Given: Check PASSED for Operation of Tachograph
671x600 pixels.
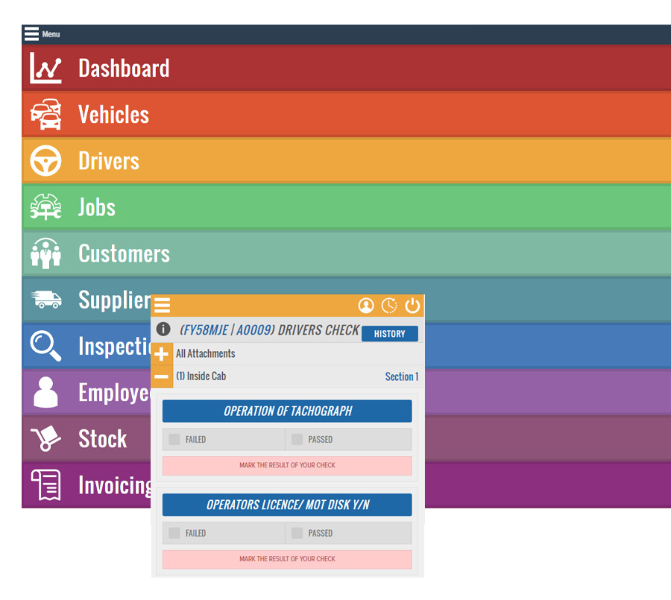Looking at the screenshot, I should tap(297, 439).
